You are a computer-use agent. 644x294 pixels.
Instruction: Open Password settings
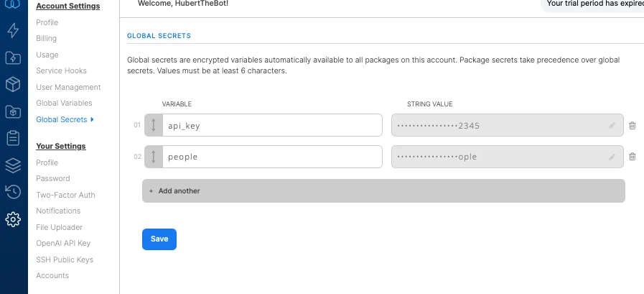[x=53, y=178]
